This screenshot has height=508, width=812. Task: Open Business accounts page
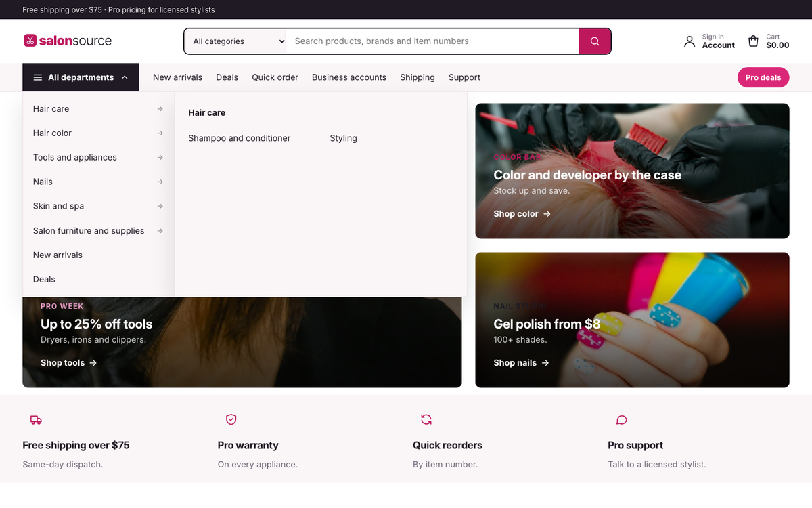click(x=349, y=77)
